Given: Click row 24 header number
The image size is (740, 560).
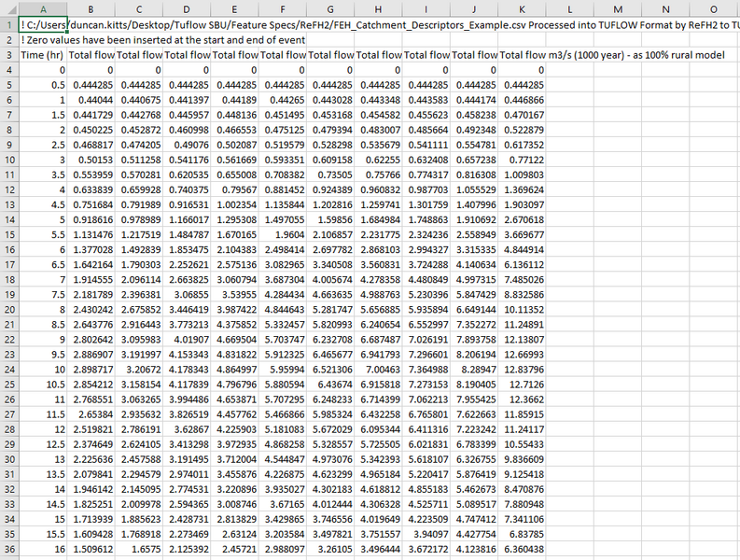Looking at the screenshot, I should (x=8, y=371).
